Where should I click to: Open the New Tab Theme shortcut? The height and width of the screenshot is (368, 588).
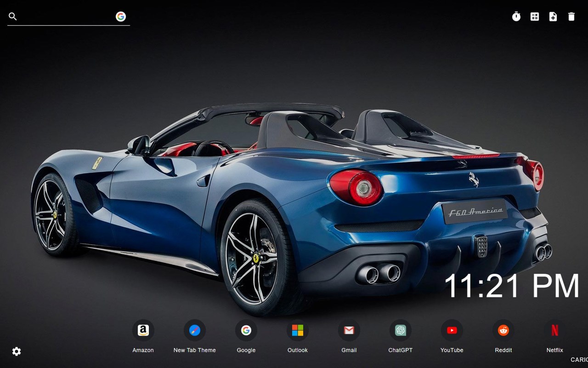click(195, 330)
